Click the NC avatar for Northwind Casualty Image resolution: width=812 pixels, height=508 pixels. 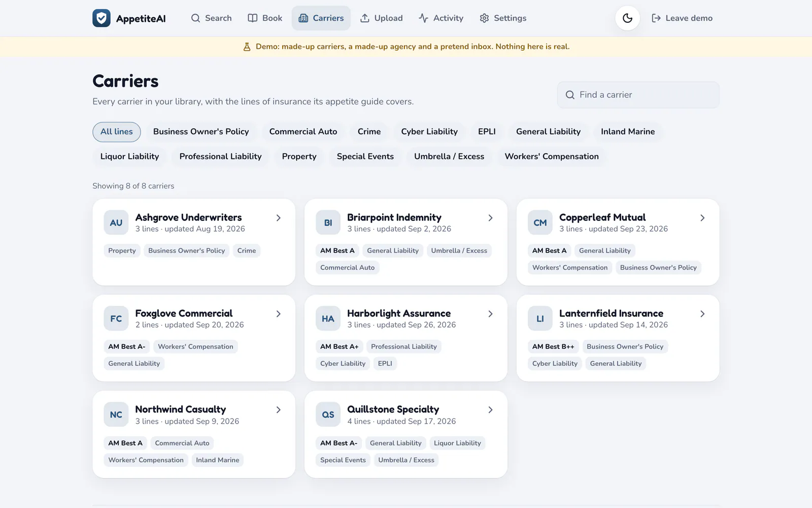point(116,415)
